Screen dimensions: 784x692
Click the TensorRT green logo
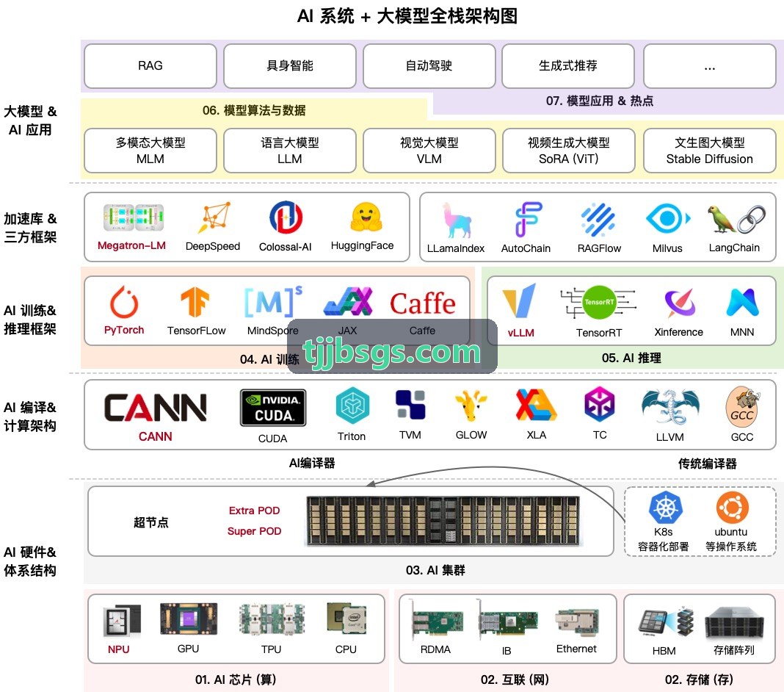pyautogui.click(x=598, y=302)
